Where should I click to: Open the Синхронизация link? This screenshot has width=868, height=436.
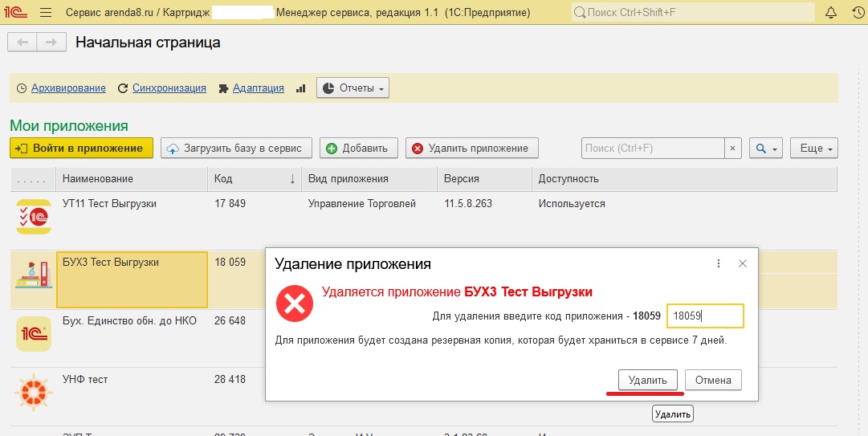coord(169,88)
